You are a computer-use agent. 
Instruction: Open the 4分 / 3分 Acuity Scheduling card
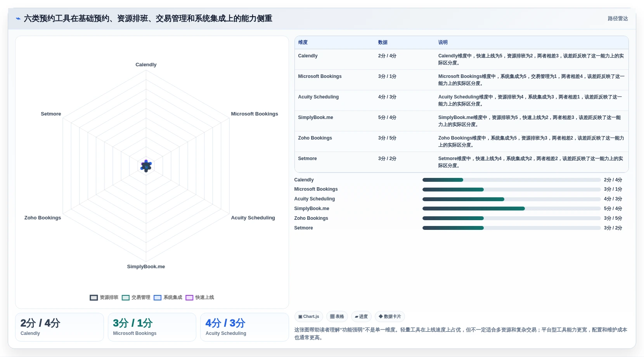pos(244,327)
